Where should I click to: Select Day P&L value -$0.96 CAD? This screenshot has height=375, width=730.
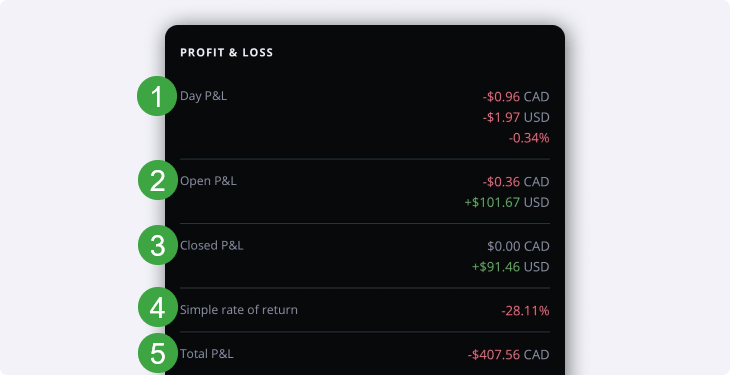tap(516, 97)
